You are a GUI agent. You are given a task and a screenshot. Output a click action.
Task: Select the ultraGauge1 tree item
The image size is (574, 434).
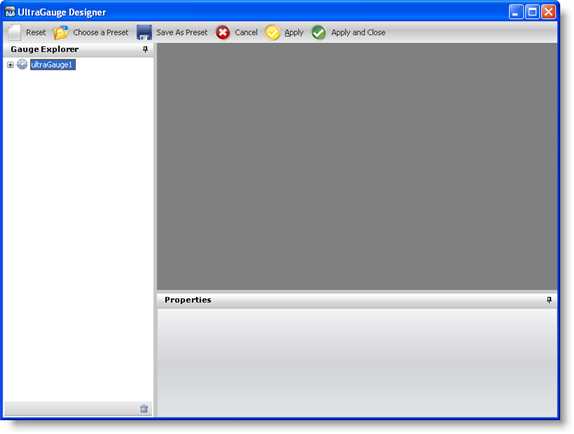(53, 65)
